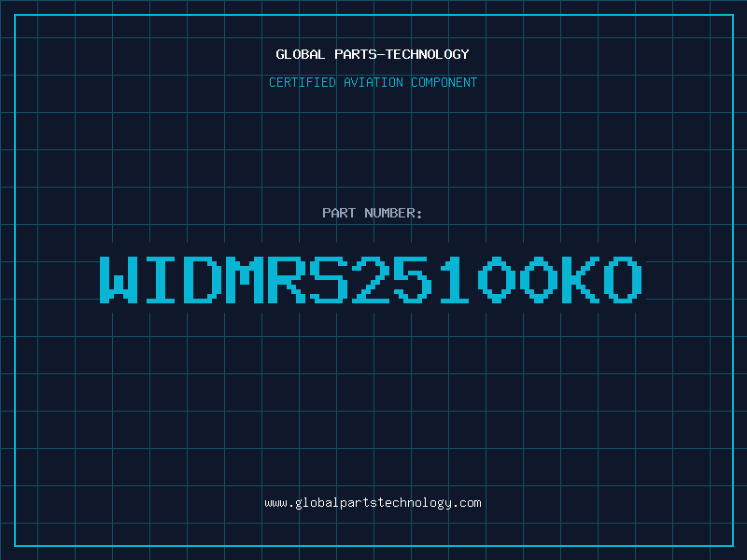The image size is (747, 560).
Task: Click the letter R in part number
Action: click(x=287, y=279)
